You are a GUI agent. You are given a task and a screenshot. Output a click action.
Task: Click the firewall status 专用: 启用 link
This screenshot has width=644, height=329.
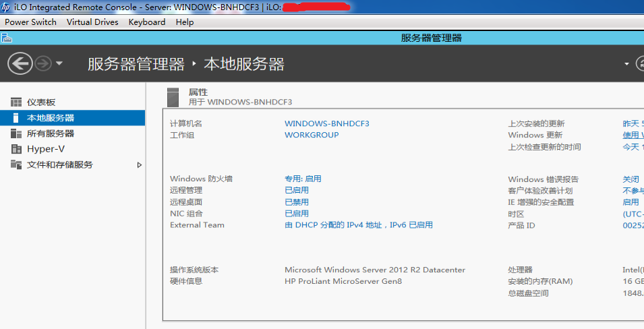point(303,179)
